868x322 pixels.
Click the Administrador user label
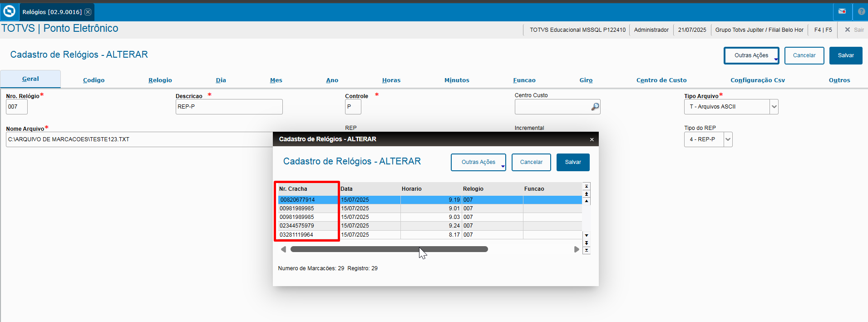point(651,30)
